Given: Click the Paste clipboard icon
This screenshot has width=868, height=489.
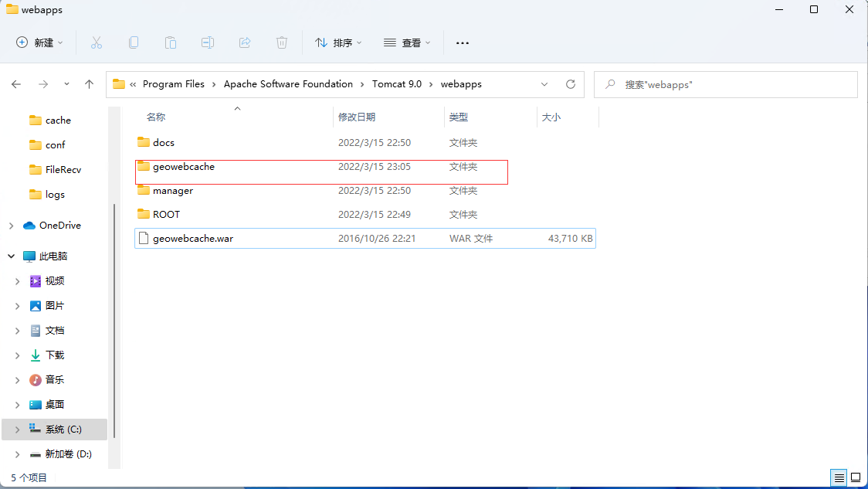Looking at the screenshot, I should (171, 42).
